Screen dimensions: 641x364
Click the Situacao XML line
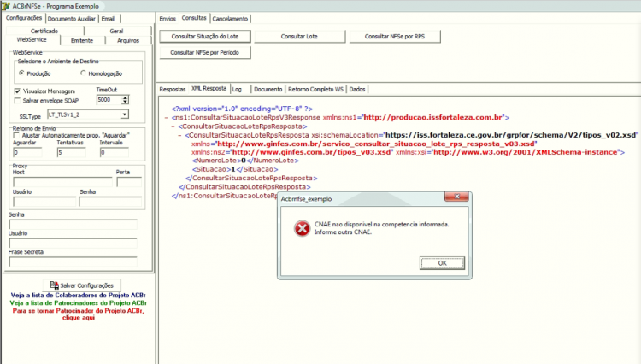pyautogui.click(x=235, y=169)
